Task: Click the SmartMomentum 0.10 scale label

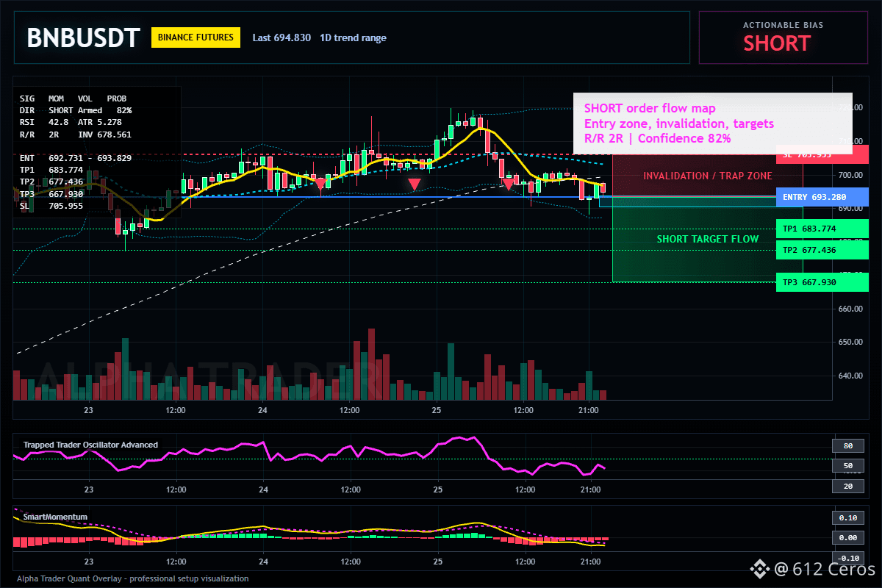Action: click(x=847, y=517)
